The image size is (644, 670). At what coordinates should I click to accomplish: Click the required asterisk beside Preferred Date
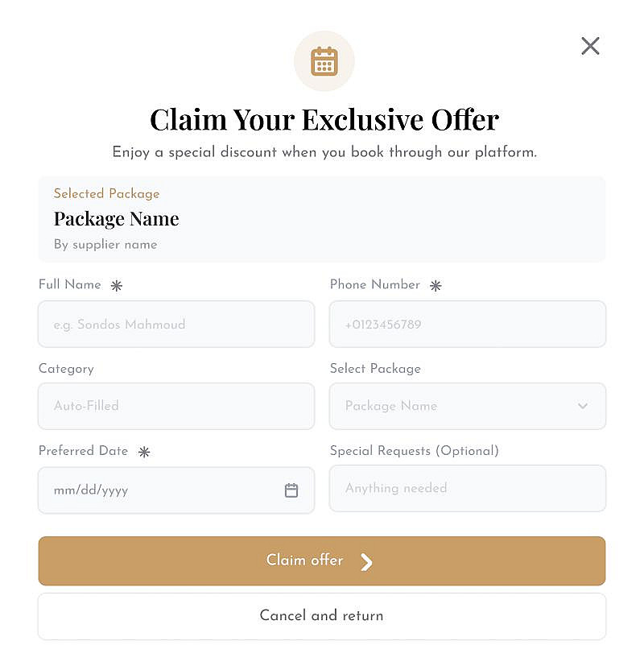tap(144, 452)
